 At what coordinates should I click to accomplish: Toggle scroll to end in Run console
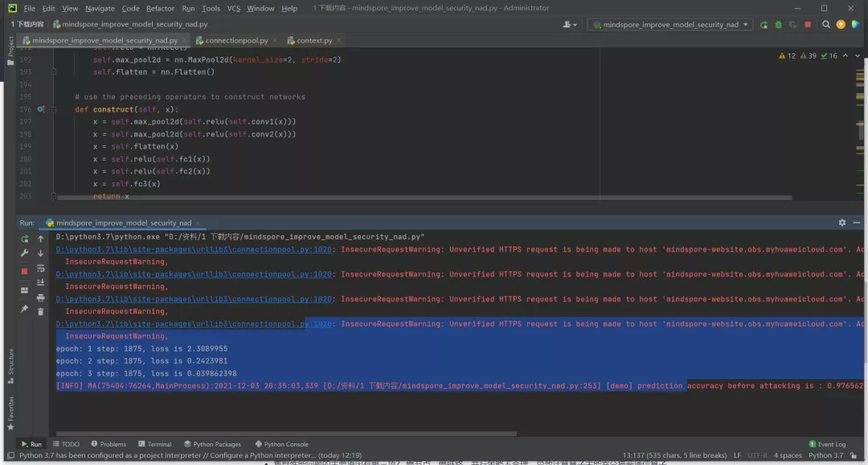(x=40, y=283)
